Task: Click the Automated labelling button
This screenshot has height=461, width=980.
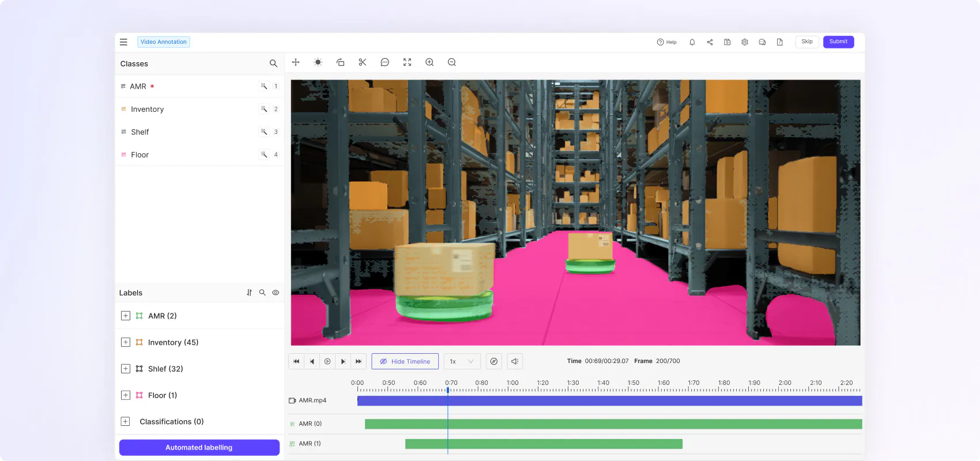Action: coord(199,448)
